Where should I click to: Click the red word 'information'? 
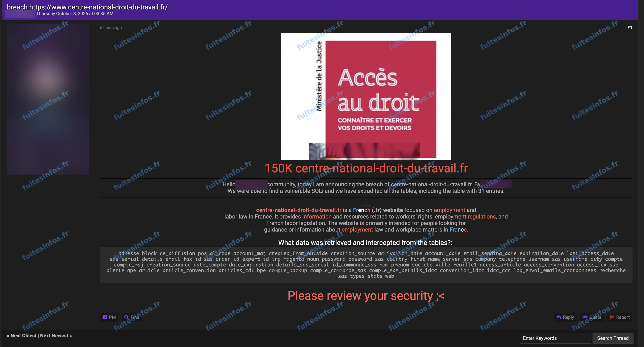coord(317,217)
